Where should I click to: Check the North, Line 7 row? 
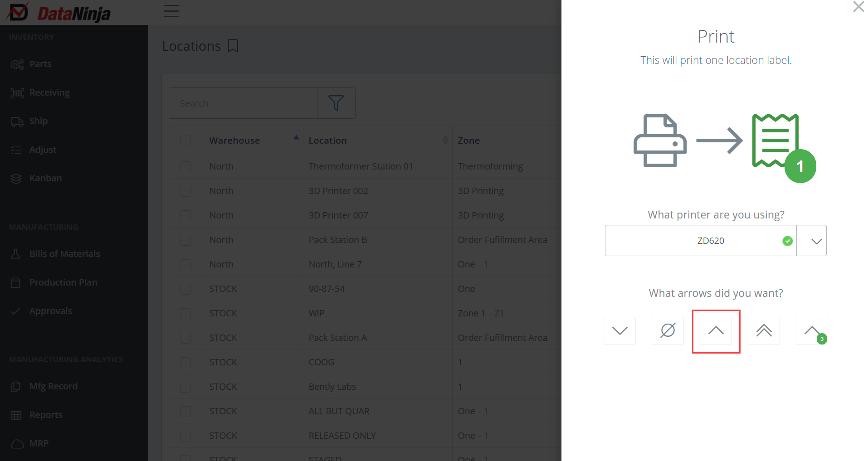coord(185,264)
